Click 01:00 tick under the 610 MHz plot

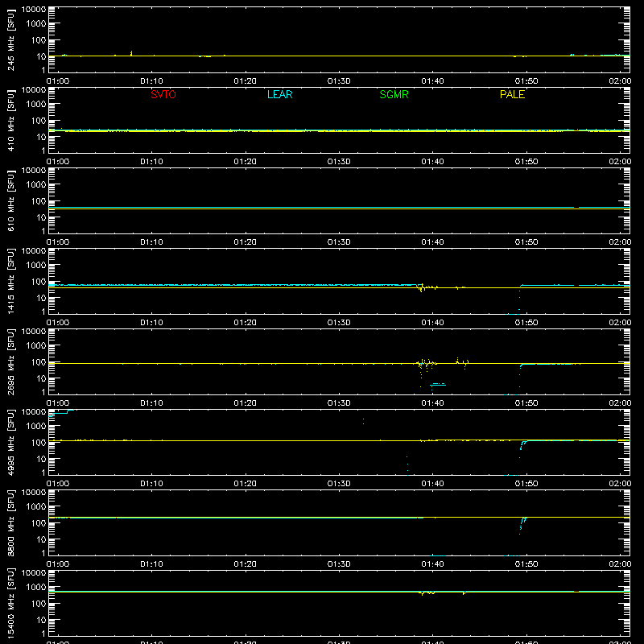[x=58, y=242]
